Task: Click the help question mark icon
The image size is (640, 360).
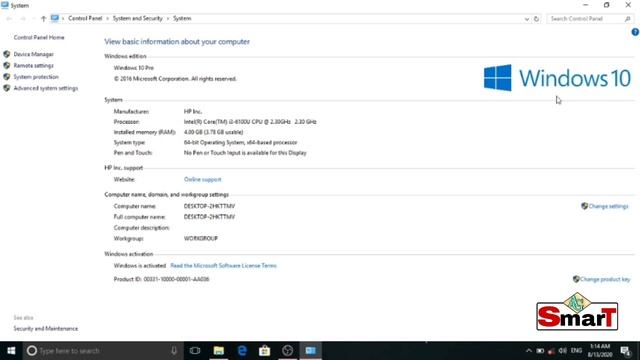Action: 635,32
